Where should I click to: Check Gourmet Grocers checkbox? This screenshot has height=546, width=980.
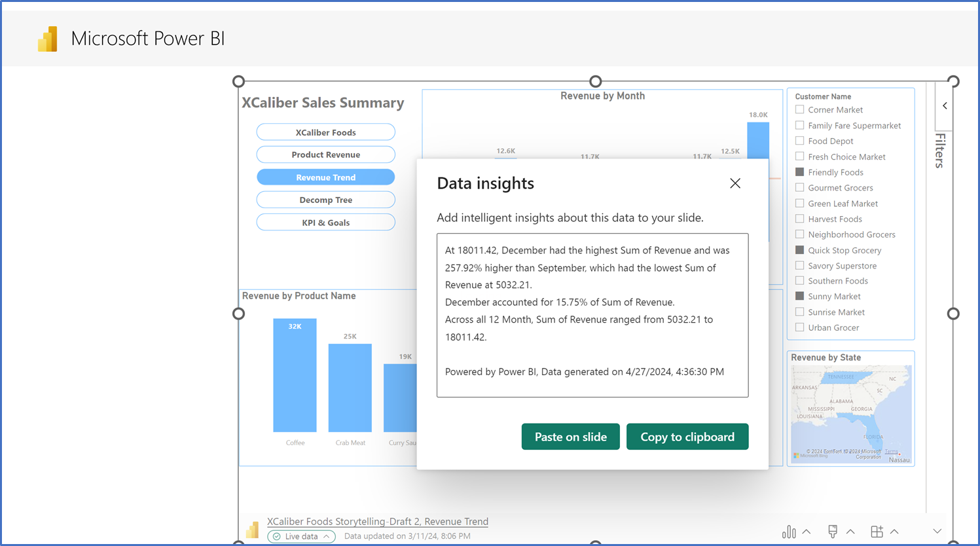(799, 187)
